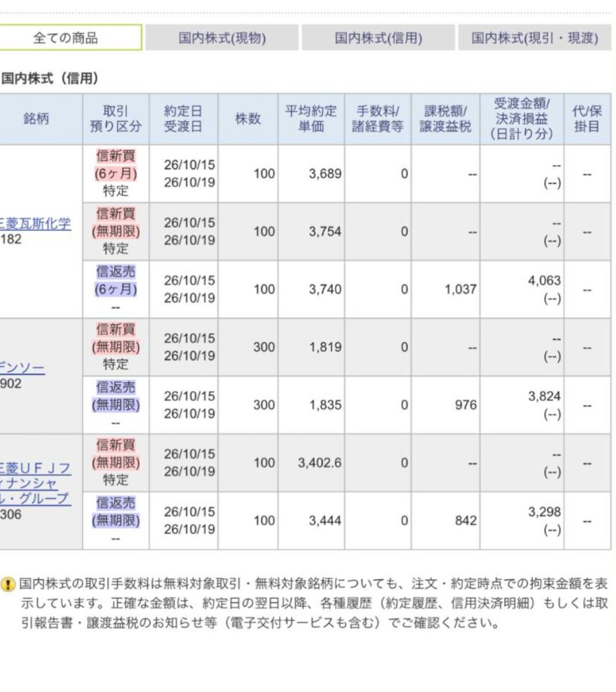
Task: Open the 国内株式(現引・現渡) tab
Action: tap(535, 38)
